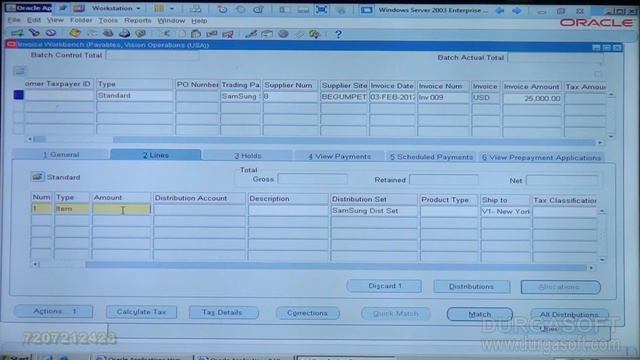Click the Clear Record toolbar icon

(212, 33)
